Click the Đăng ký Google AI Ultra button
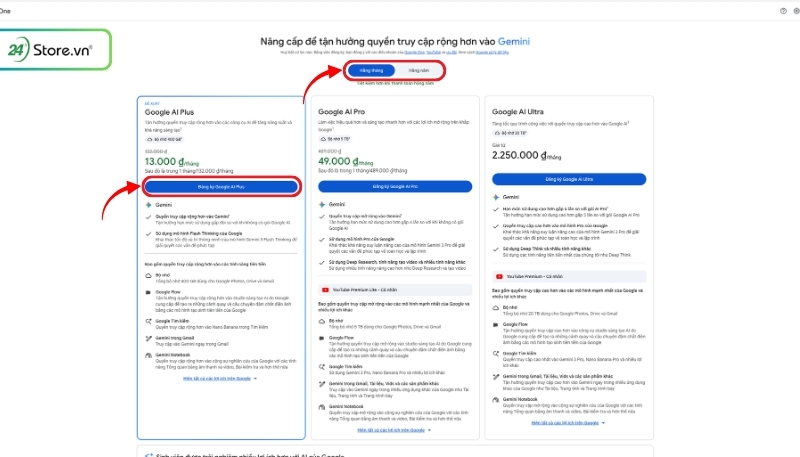The height and width of the screenshot is (457, 800). [569, 179]
